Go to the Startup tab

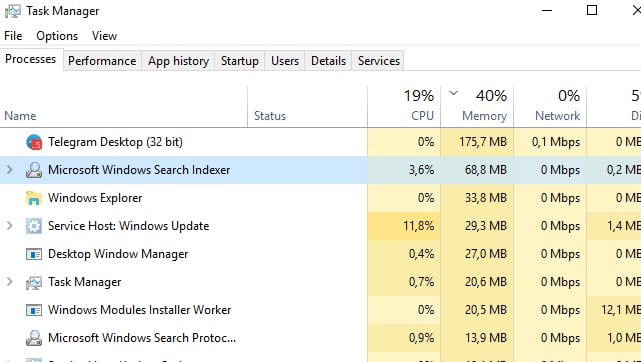(240, 61)
